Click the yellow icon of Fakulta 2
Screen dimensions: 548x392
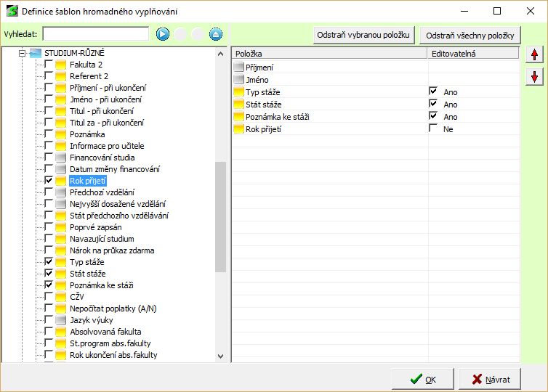point(61,65)
